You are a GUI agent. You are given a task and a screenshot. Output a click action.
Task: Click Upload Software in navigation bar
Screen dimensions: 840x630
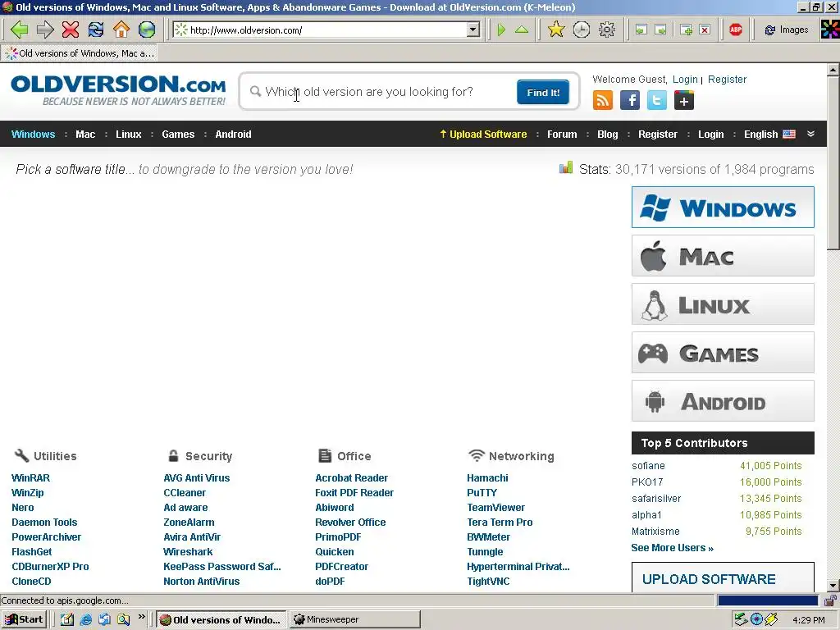point(483,135)
